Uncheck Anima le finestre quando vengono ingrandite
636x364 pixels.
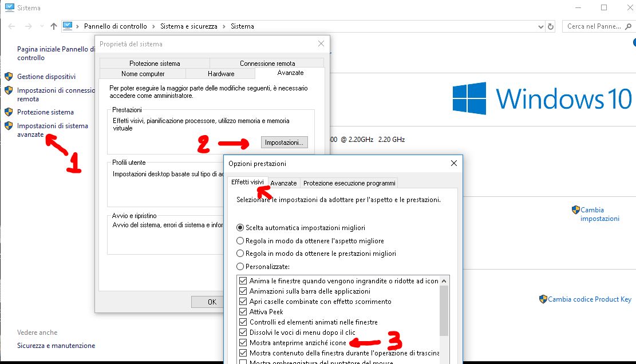pyautogui.click(x=243, y=280)
